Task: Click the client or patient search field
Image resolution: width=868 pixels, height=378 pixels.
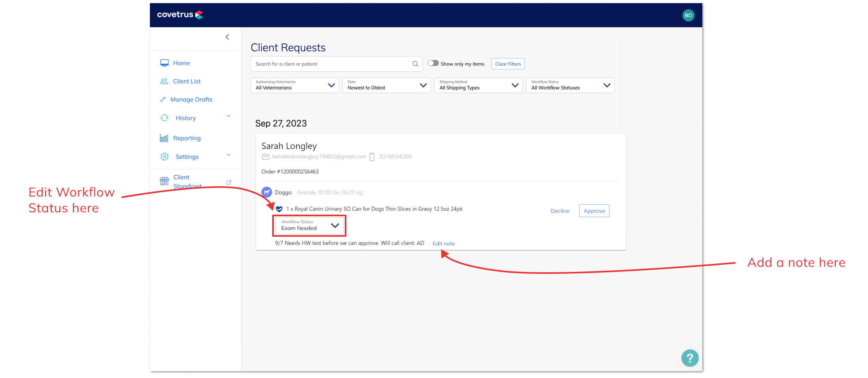Action: tap(336, 64)
